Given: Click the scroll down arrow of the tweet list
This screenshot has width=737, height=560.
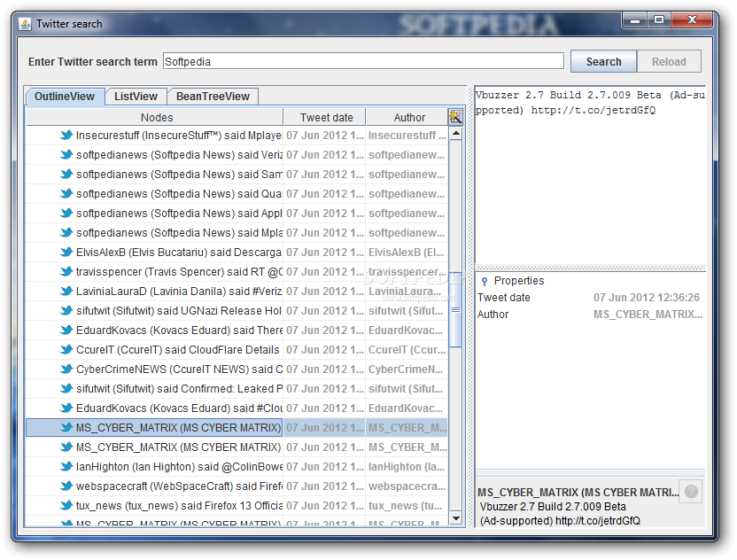Looking at the screenshot, I should 455,518.
